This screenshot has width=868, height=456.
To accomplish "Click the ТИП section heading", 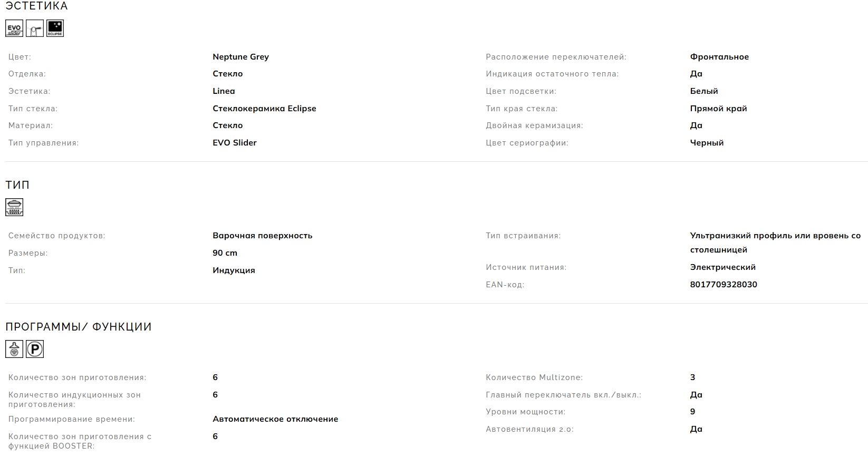I will click(17, 185).
